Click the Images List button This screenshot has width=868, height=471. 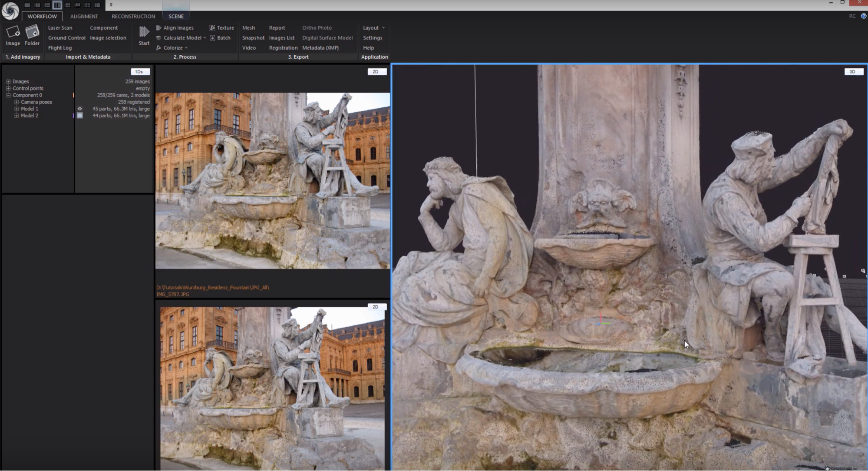pyautogui.click(x=281, y=38)
